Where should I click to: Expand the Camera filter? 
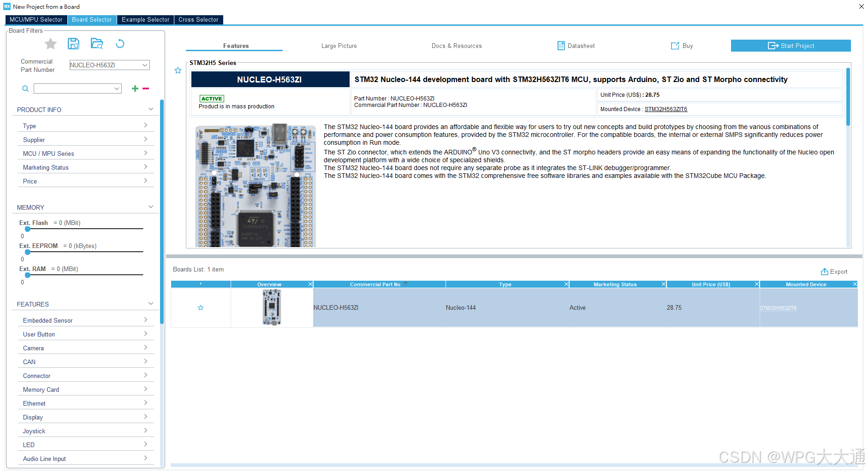146,348
